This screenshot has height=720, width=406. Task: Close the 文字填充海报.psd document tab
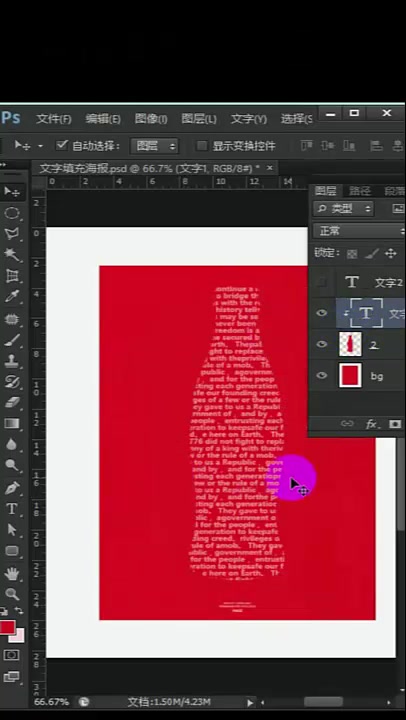(270, 168)
